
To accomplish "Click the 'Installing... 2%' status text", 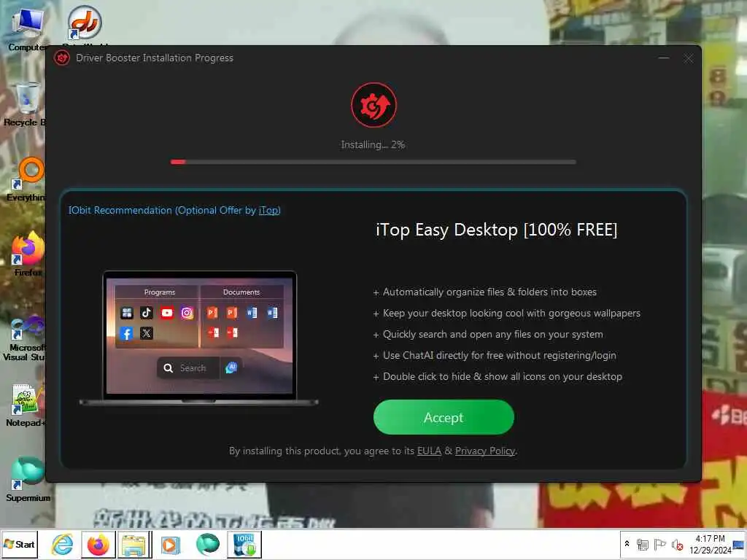I will click(x=373, y=145).
